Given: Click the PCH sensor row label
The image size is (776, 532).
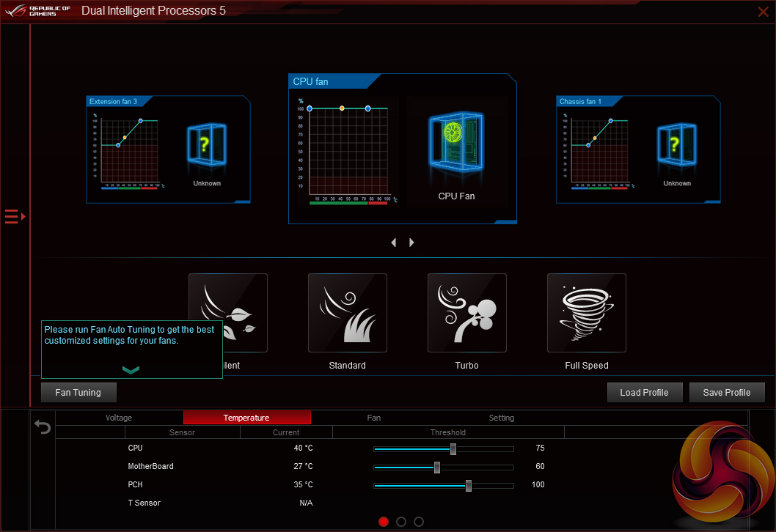Looking at the screenshot, I should 135,484.
